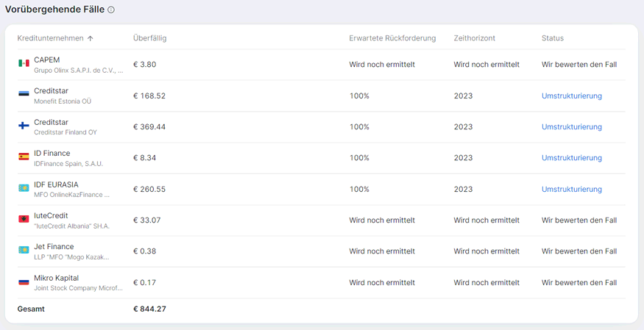The height and width of the screenshot is (330, 644).
Task: Click the € 3.80 overdue amount
Action: pyautogui.click(x=144, y=65)
